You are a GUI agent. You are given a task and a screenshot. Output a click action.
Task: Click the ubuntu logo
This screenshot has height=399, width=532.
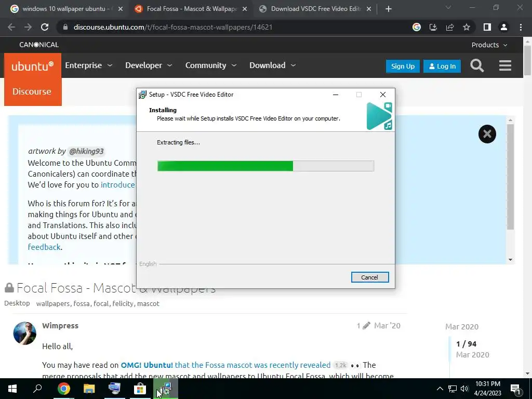(x=33, y=66)
